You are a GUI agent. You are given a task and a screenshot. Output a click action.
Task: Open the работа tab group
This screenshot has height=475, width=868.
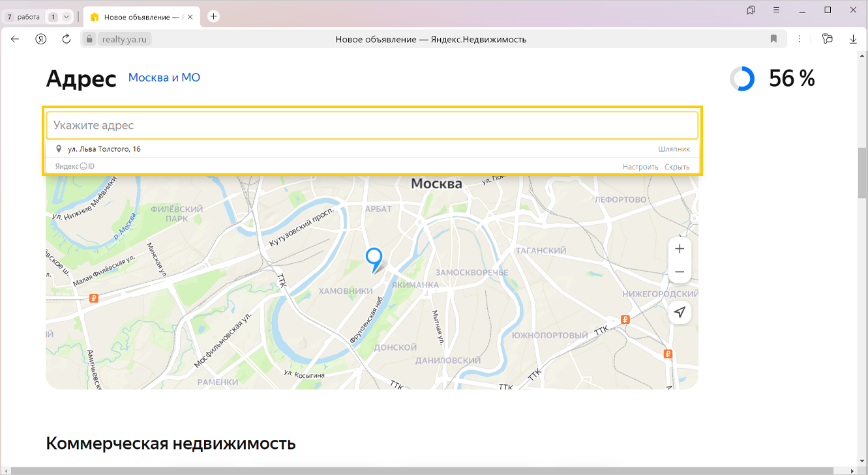(x=24, y=17)
